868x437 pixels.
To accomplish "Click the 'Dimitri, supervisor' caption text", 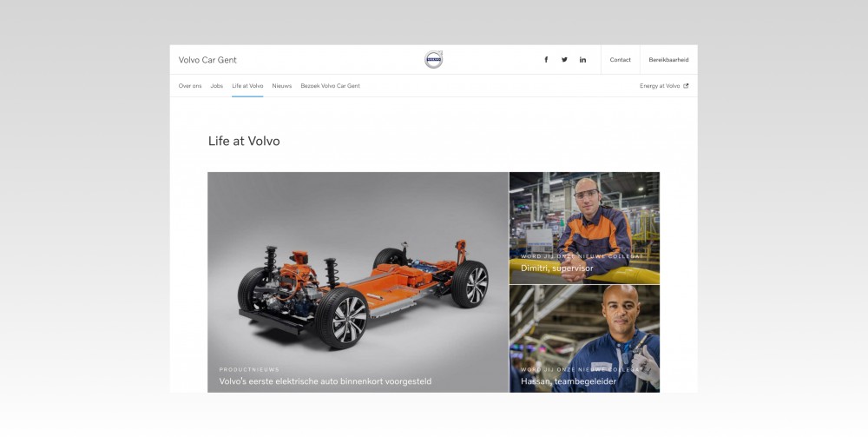I will click(x=557, y=268).
